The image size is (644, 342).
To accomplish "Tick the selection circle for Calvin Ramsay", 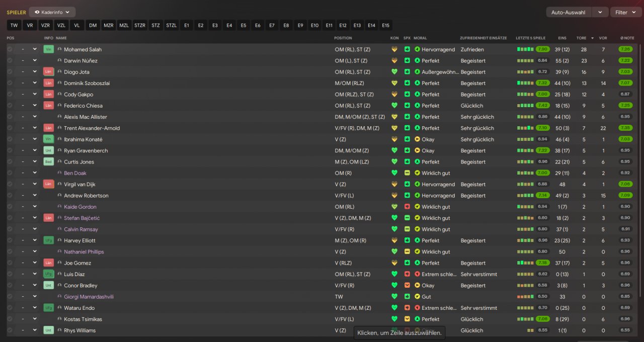I will (x=10, y=229).
